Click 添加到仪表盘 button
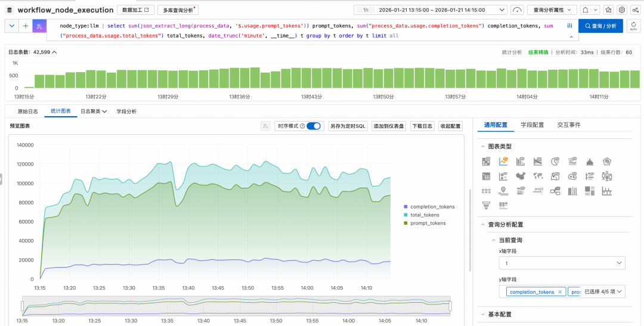The image size is (644, 326). [x=388, y=126]
